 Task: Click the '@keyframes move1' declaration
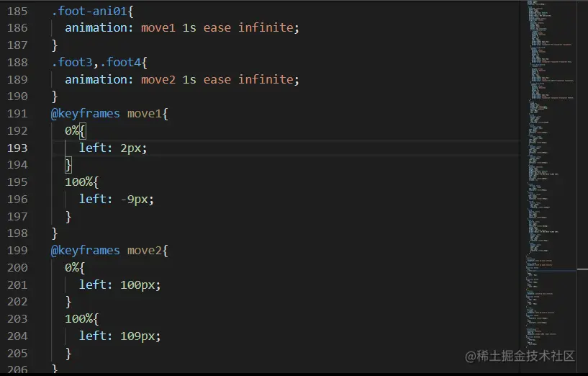click(107, 114)
